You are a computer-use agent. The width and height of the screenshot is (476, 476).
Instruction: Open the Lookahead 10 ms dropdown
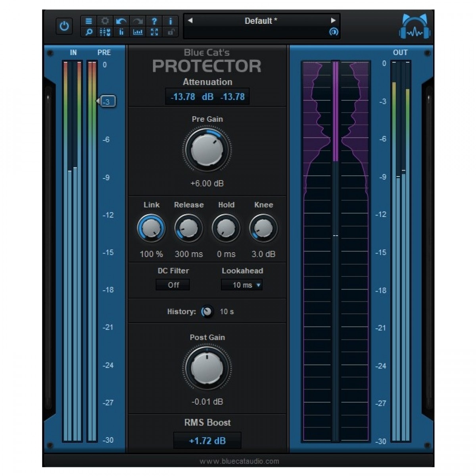(x=242, y=285)
